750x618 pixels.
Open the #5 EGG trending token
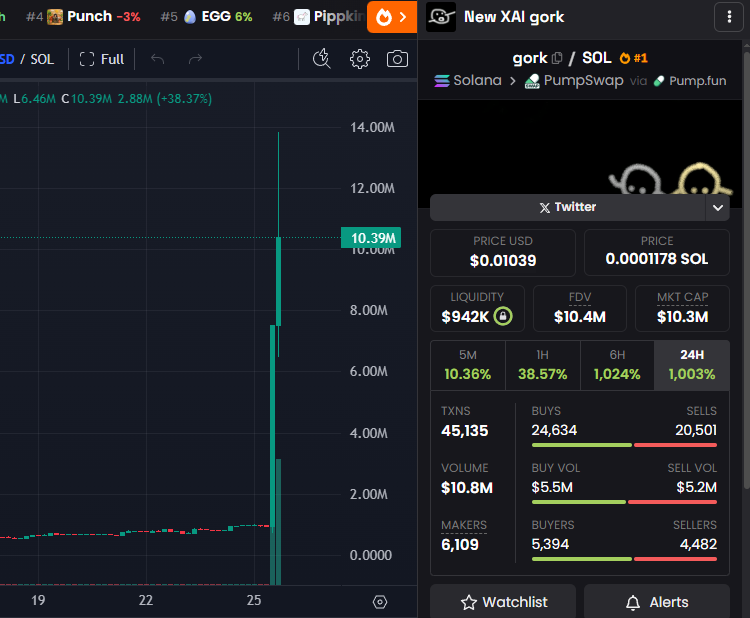206,17
